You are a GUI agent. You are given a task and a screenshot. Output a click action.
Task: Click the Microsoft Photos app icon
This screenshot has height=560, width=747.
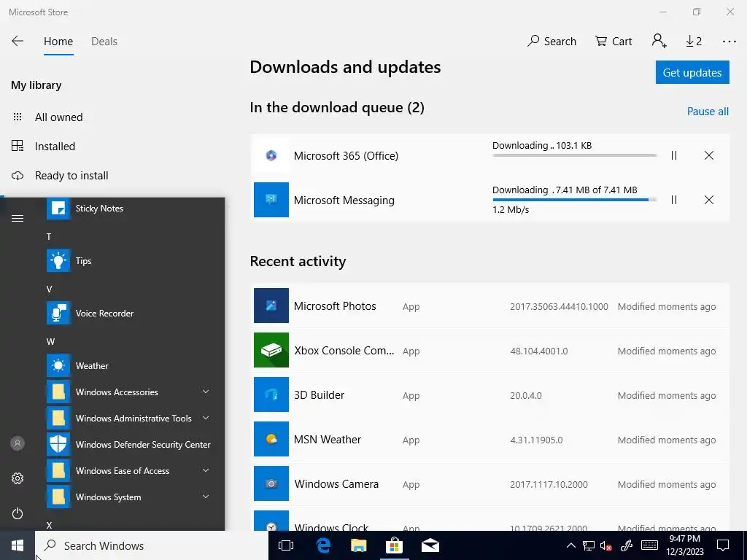pos(271,306)
